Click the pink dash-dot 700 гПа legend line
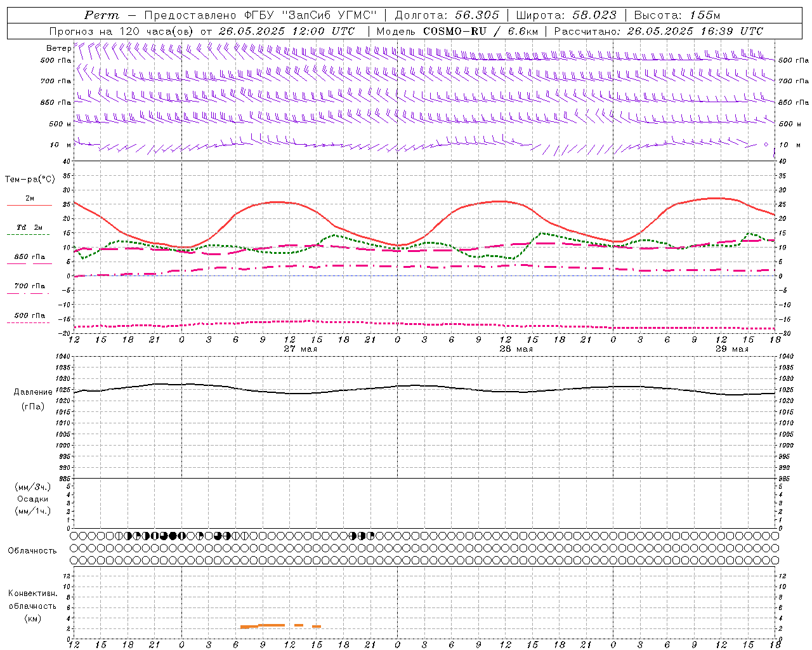 (28, 294)
